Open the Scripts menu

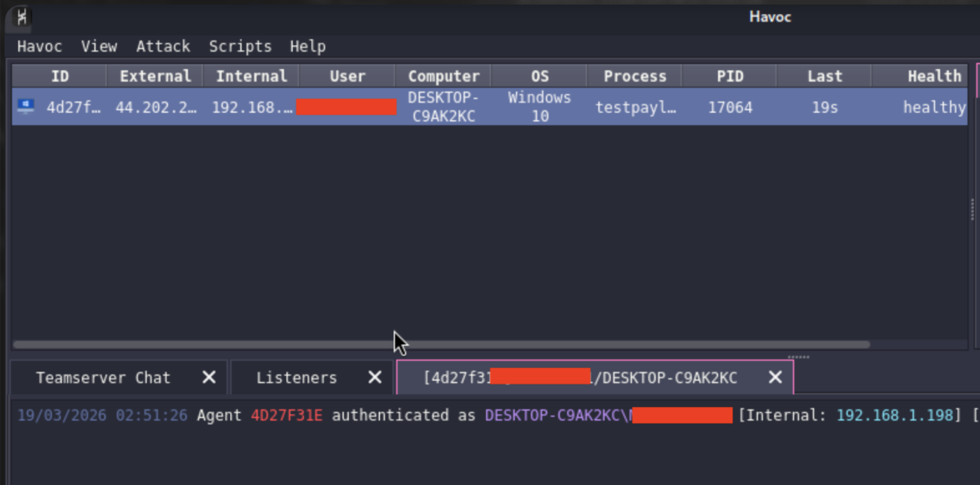[240, 46]
